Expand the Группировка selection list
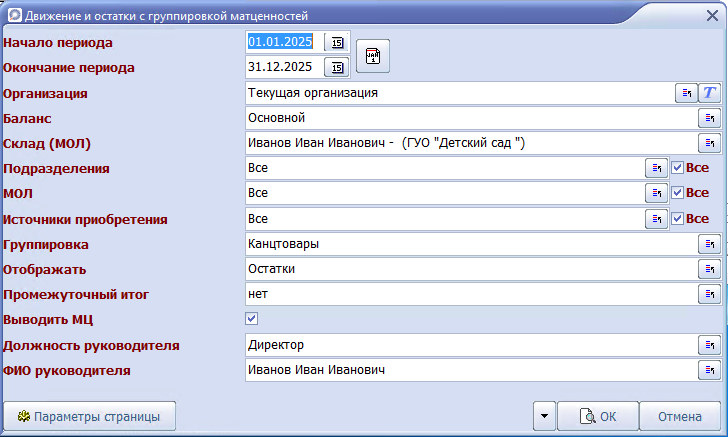This screenshot has width=728, height=437. tap(709, 243)
